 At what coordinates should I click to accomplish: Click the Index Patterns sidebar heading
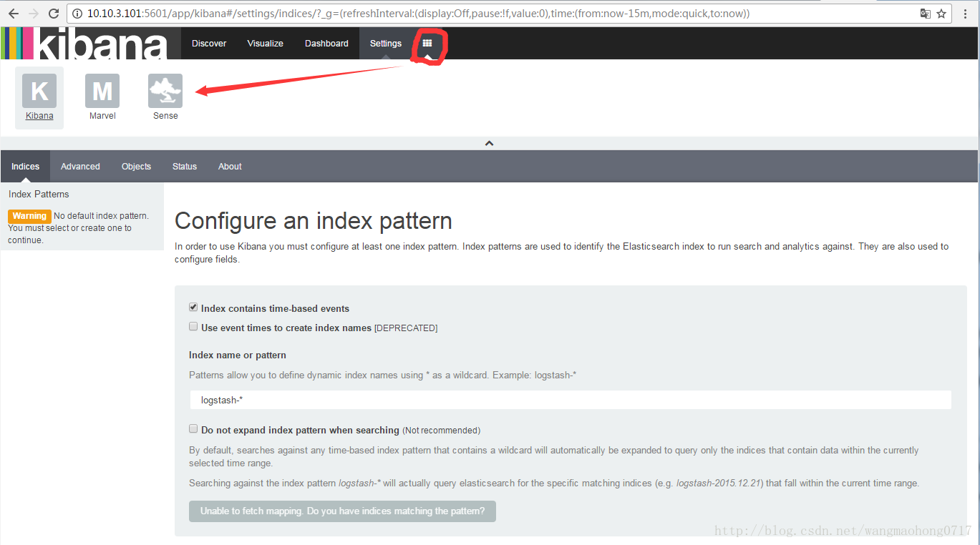point(39,194)
